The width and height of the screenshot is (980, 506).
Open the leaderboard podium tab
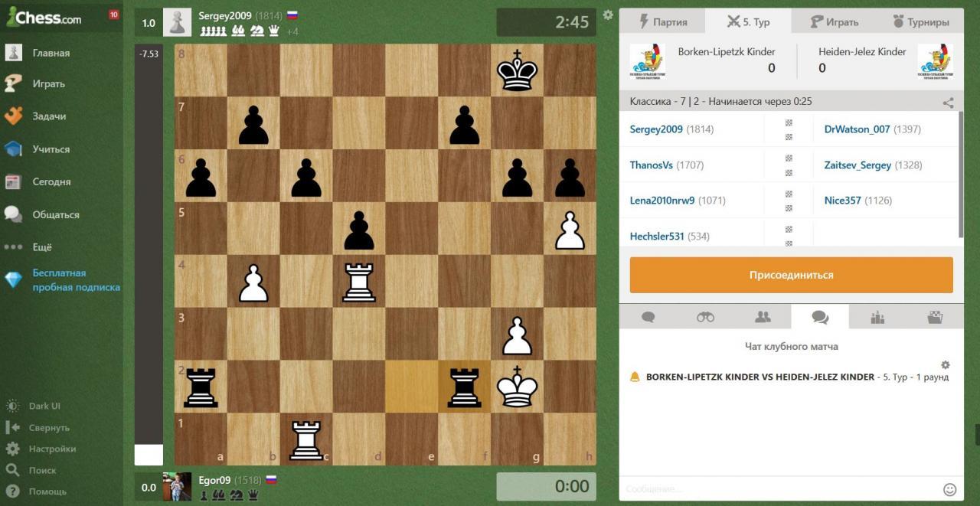click(x=877, y=317)
